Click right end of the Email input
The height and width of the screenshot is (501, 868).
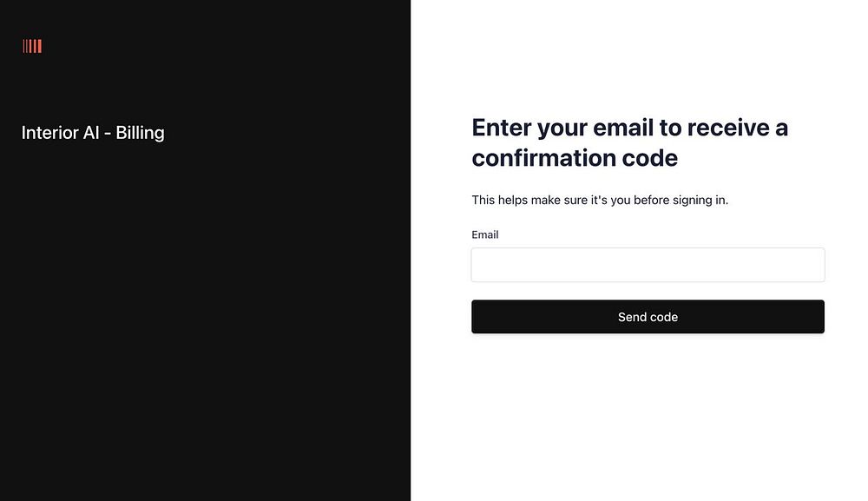[812, 265]
